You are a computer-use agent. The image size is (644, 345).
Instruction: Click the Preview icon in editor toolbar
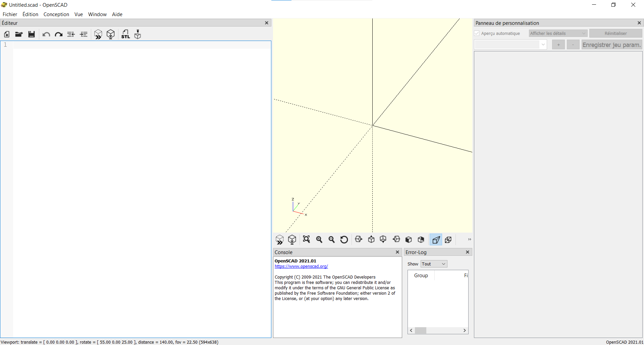coord(98,34)
